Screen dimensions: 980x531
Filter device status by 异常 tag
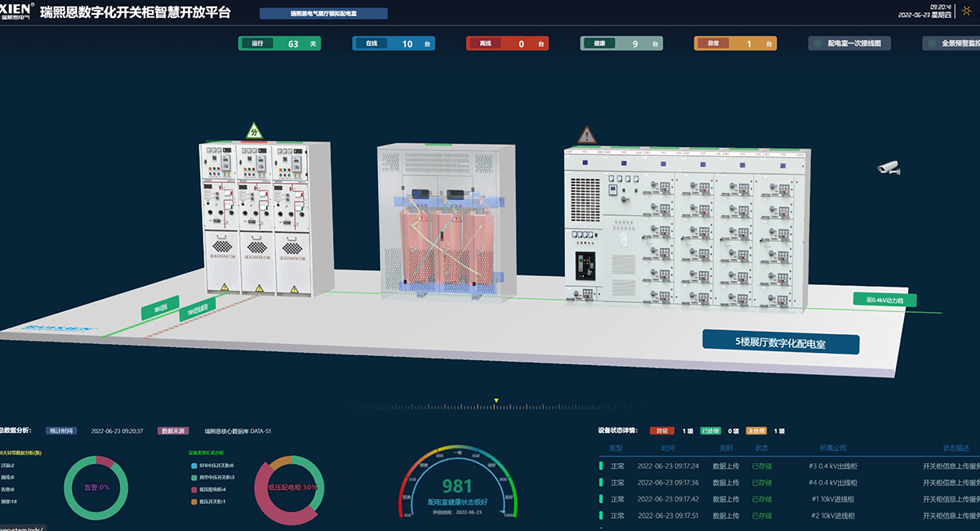pos(663,431)
